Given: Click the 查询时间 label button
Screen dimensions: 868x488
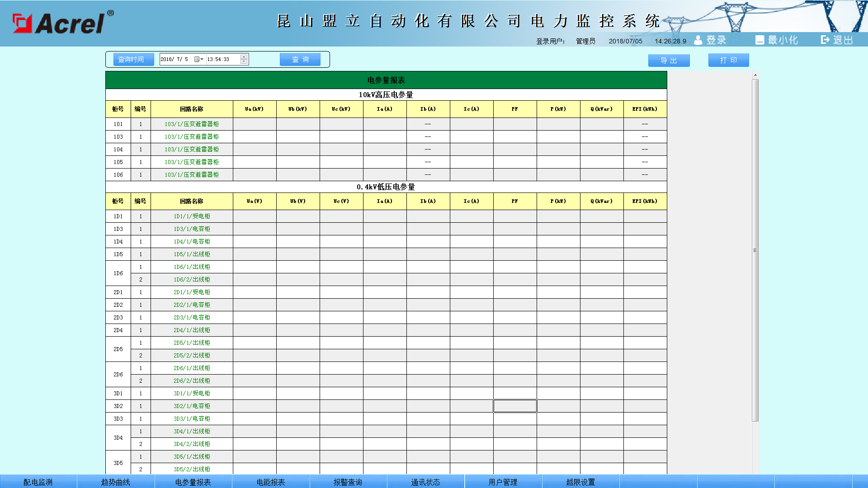Looking at the screenshot, I should pos(133,59).
